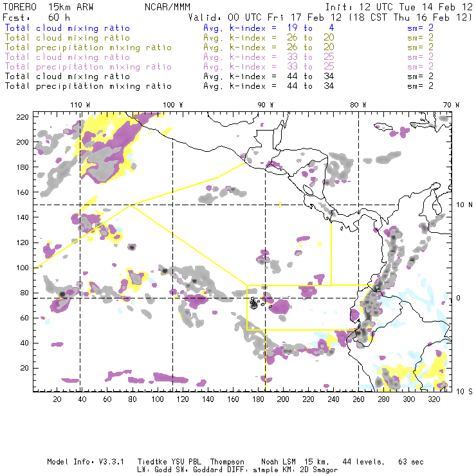The image size is (476, 476).
Task: Click the 'Thompson' footer text
Action: tap(227, 462)
